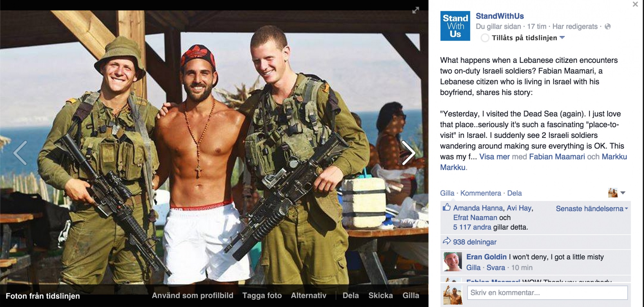Open the Alternativ menu under the photo
The width and height of the screenshot is (644, 307).
(308, 295)
